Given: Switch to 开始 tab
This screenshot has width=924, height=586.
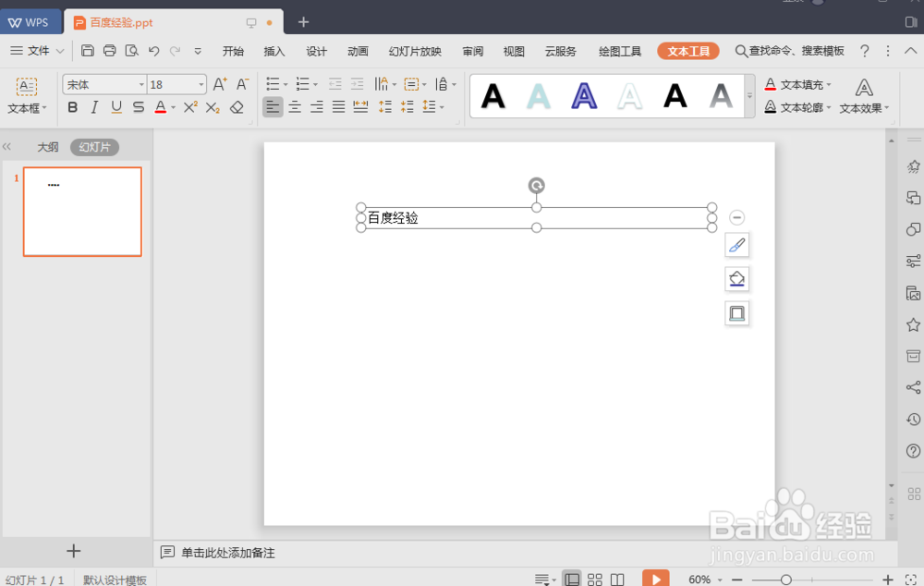Looking at the screenshot, I should [x=233, y=51].
